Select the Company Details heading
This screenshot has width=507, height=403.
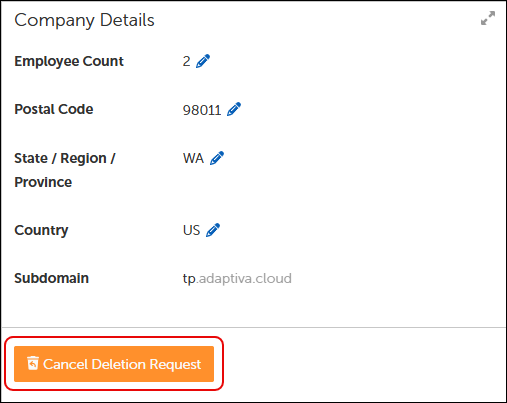pyautogui.click(x=84, y=20)
